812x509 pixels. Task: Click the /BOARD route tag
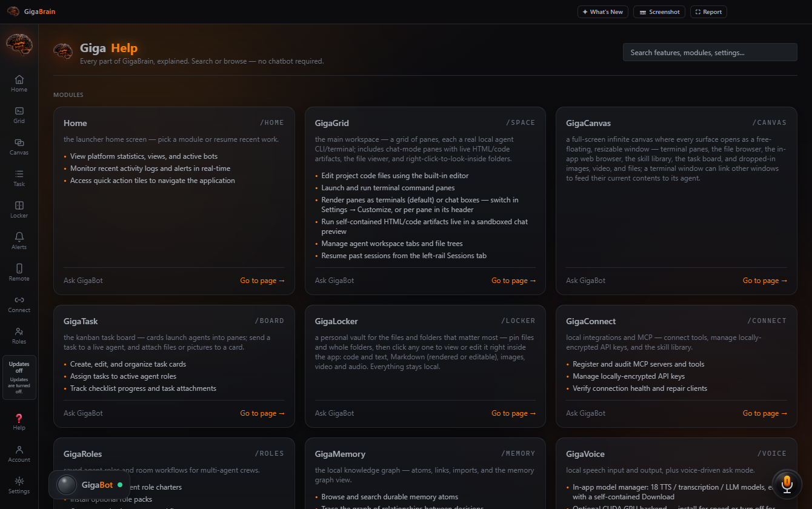point(270,321)
